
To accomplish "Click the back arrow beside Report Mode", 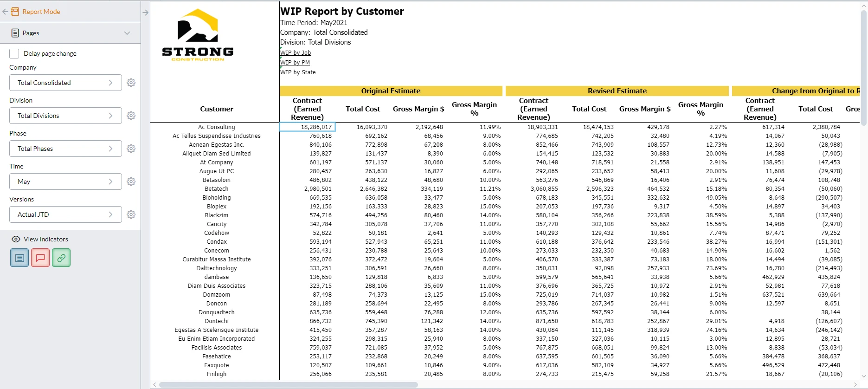I will pos(5,12).
